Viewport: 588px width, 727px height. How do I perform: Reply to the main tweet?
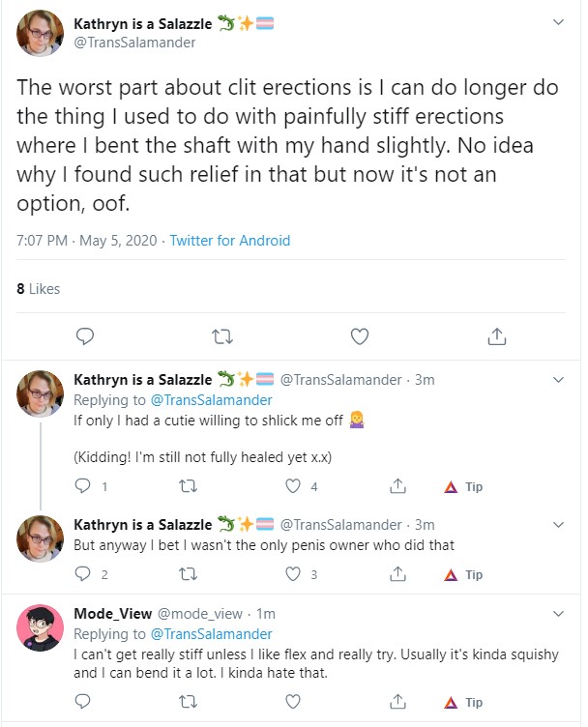[x=85, y=336]
